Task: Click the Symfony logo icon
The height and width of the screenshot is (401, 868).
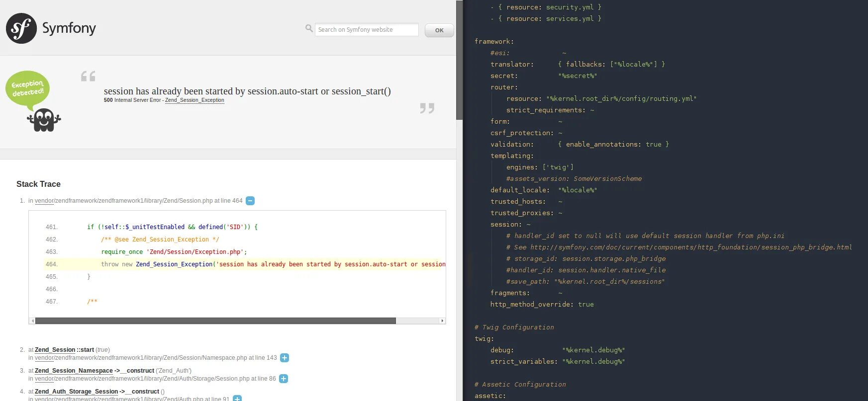Action: (21, 28)
